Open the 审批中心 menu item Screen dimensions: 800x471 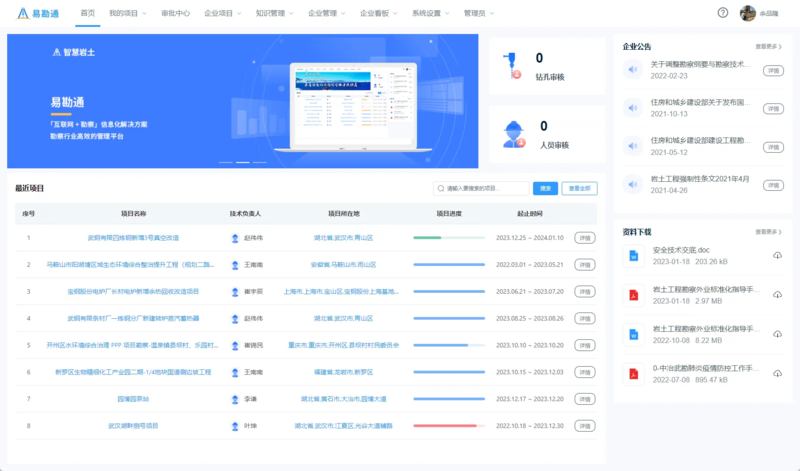click(176, 13)
